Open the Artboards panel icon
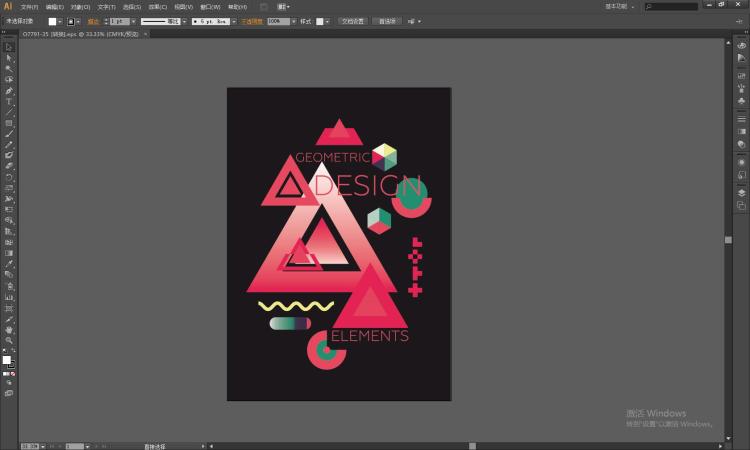Screen dimensions: 750x450 [x=741, y=205]
